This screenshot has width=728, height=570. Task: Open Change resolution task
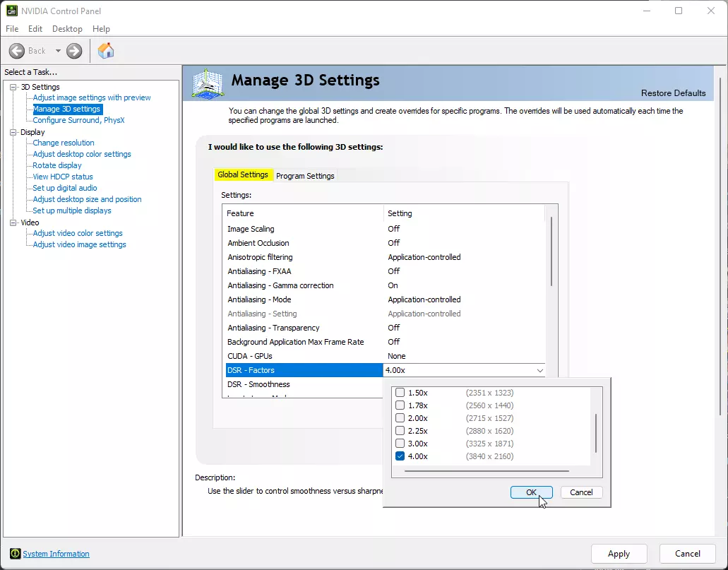[x=63, y=143]
